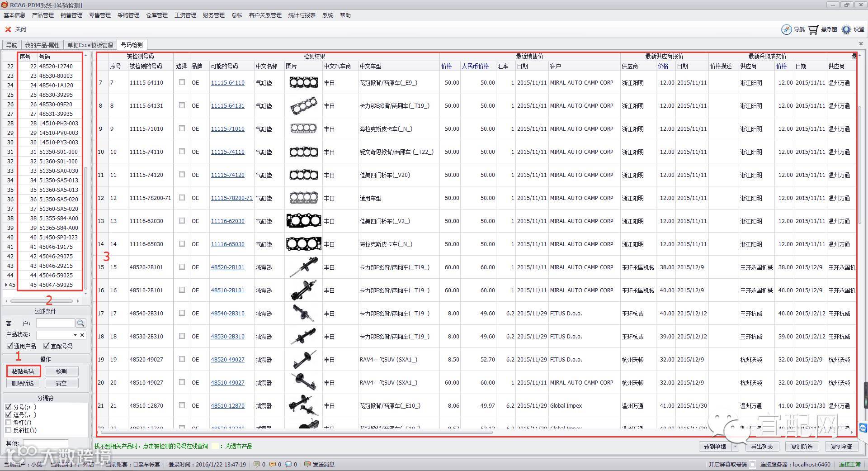Open the gasket image for 11115-64131
Viewport: 868px width, 471px height.
click(x=303, y=106)
